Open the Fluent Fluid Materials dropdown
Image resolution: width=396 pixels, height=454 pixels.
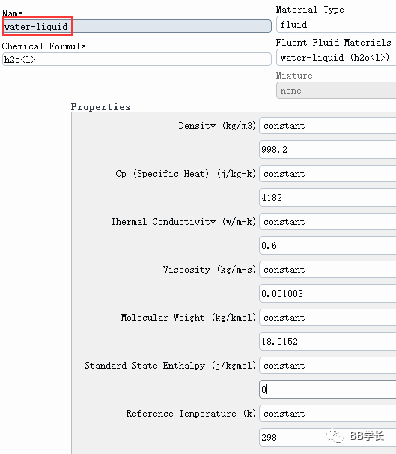point(336,57)
